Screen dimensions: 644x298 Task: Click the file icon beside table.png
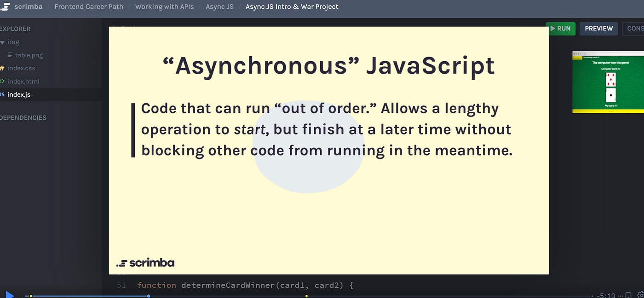10,55
